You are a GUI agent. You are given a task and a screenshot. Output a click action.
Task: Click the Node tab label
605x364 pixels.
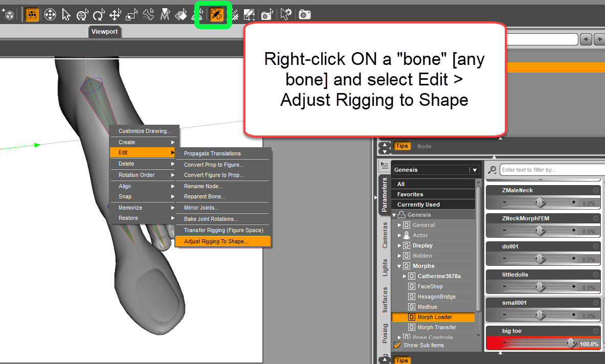424,146
